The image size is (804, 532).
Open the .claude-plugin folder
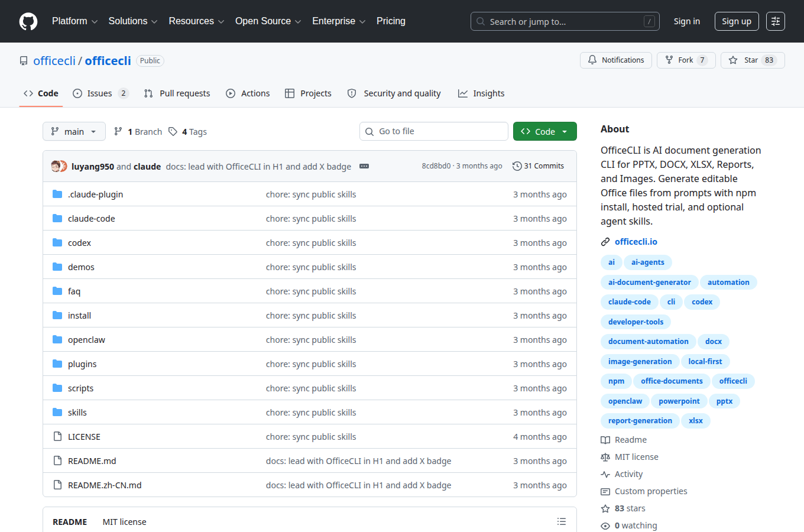pyautogui.click(x=95, y=194)
